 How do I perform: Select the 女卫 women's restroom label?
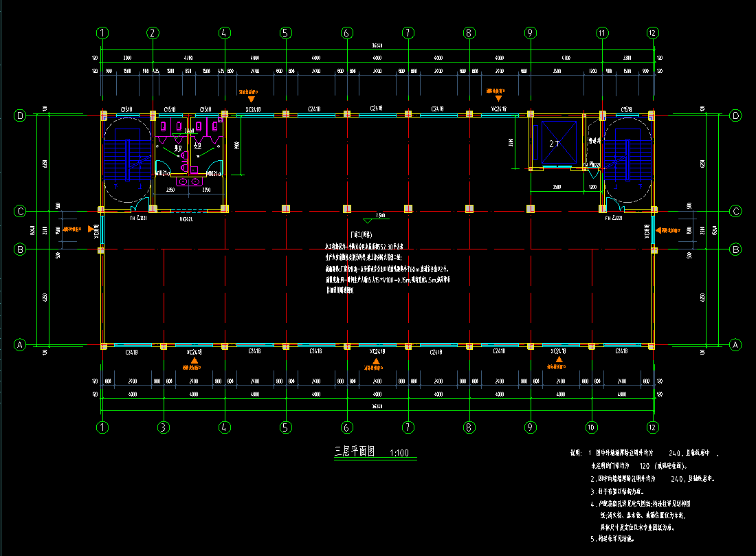click(197, 146)
